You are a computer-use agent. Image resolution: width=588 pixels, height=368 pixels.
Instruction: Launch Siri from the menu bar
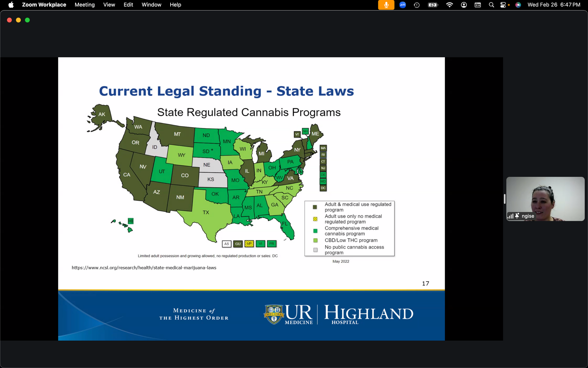pyautogui.click(x=518, y=5)
